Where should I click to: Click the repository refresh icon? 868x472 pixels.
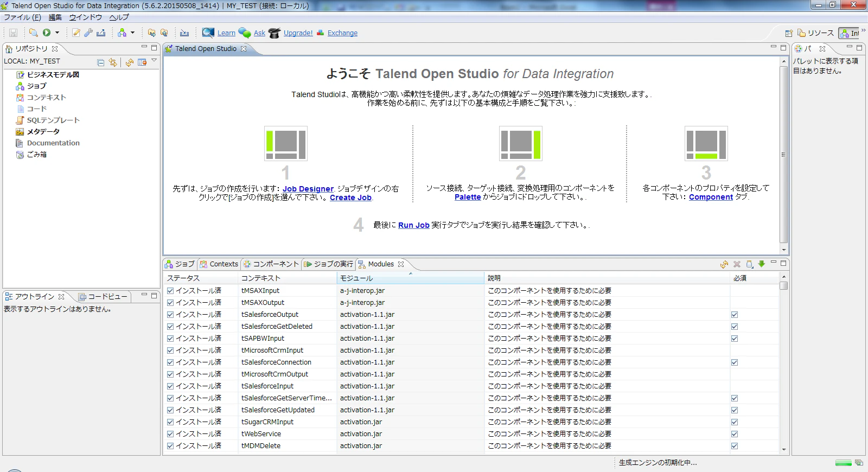(130, 62)
